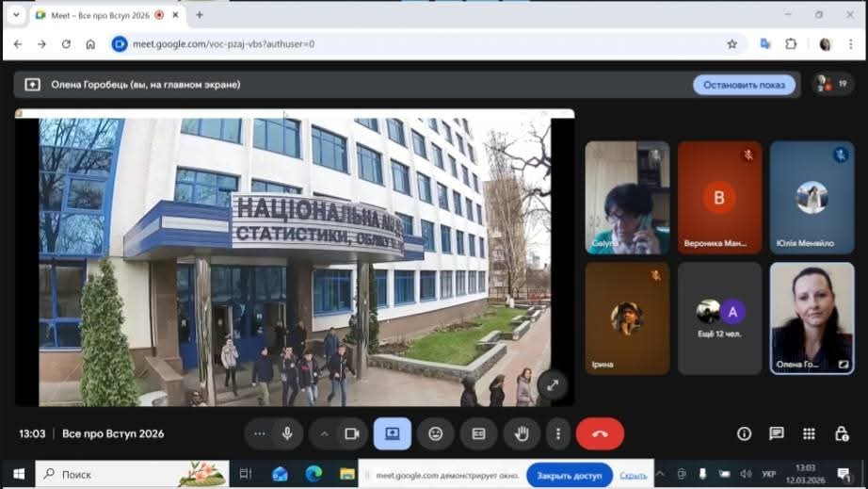
Task: Leave the call with the red hang-up button
Action: tap(600, 433)
